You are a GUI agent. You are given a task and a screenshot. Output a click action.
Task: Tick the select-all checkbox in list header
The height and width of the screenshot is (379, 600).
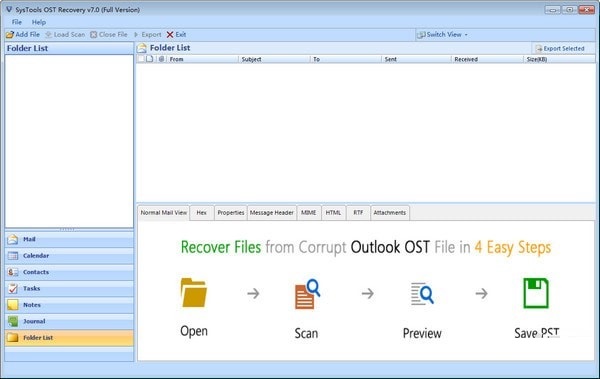coord(141,59)
